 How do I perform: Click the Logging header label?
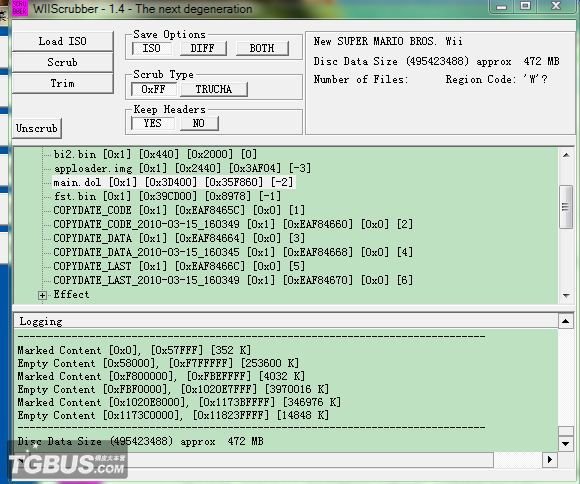[41, 321]
